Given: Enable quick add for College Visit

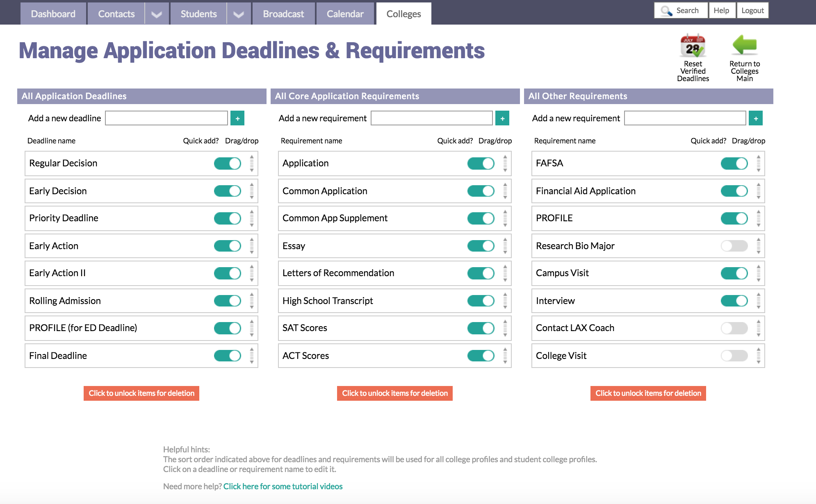Looking at the screenshot, I should click(734, 356).
